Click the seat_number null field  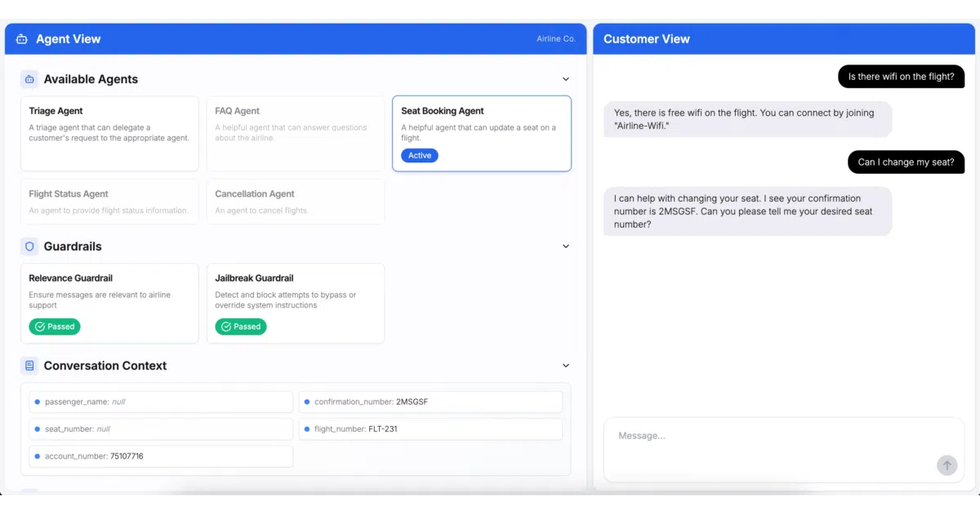tap(161, 429)
